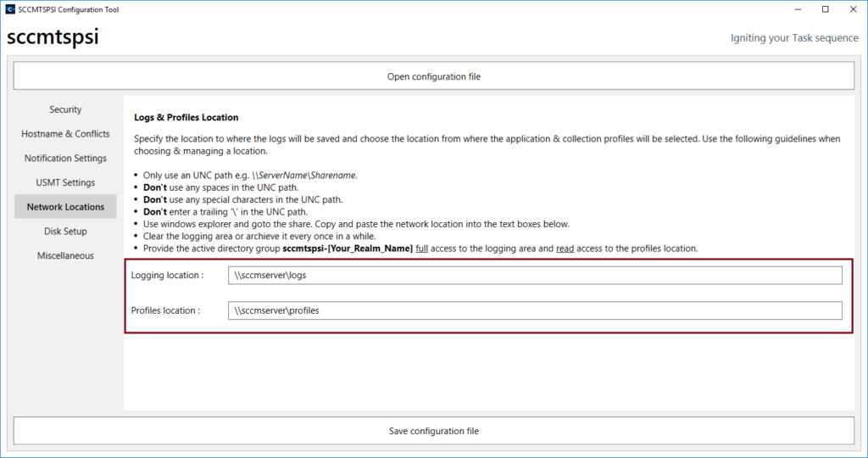Maximize the Configuration Tool window

[x=825, y=9]
